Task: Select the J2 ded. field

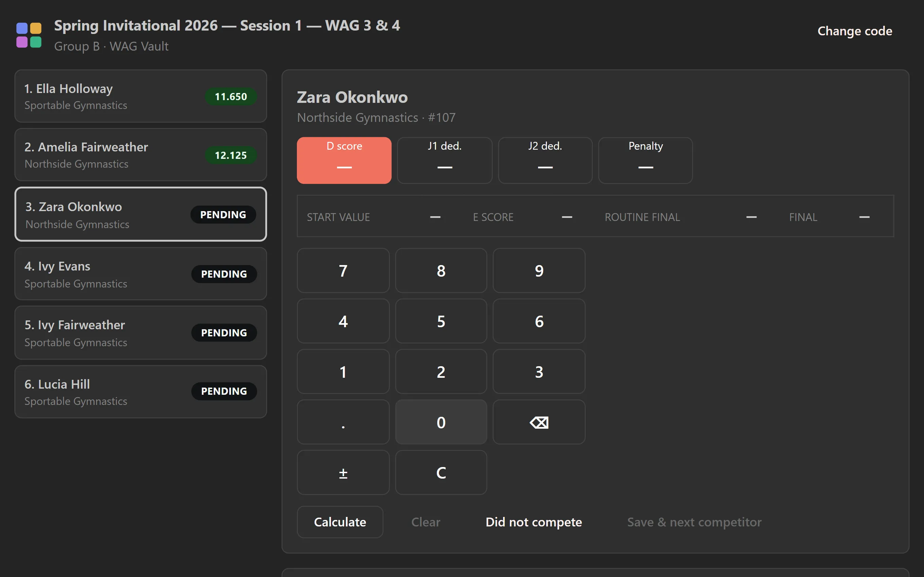Action: pyautogui.click(x=545, y=160)
